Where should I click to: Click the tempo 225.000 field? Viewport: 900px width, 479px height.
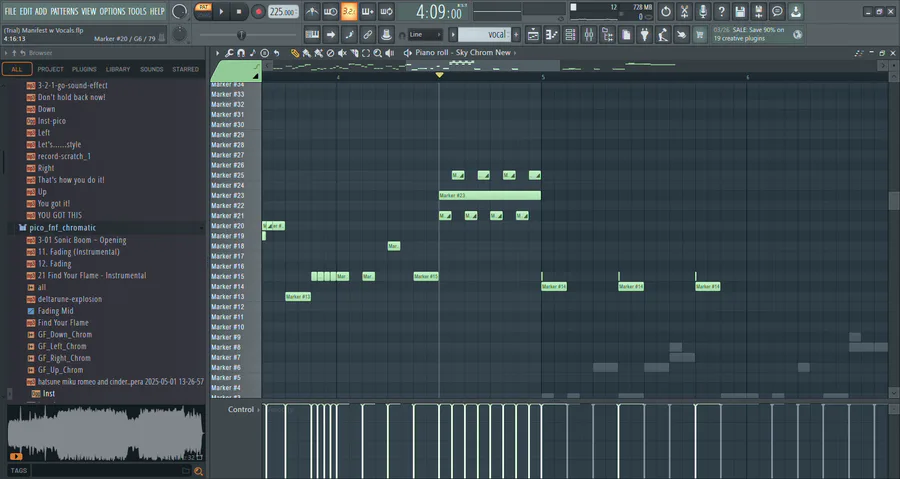point(283,11)
